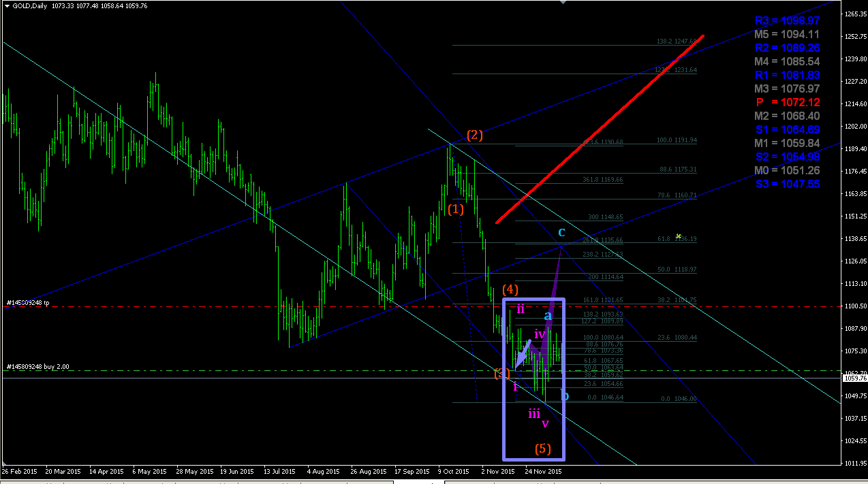Image resolution: width=868 pixels, height=484 pixels.
Task: Select the M5 = 1094.11 pivot label
Action: click(787, 35)
